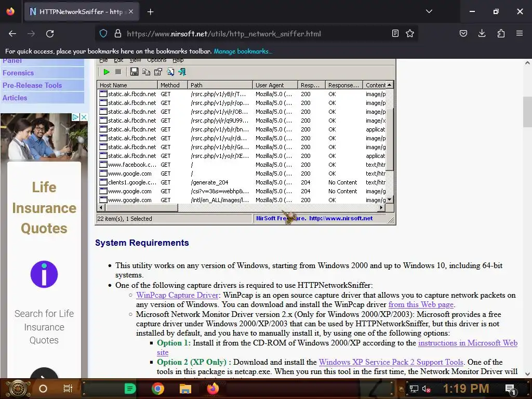Open the green chat app on taskbar

click(130, 389)
